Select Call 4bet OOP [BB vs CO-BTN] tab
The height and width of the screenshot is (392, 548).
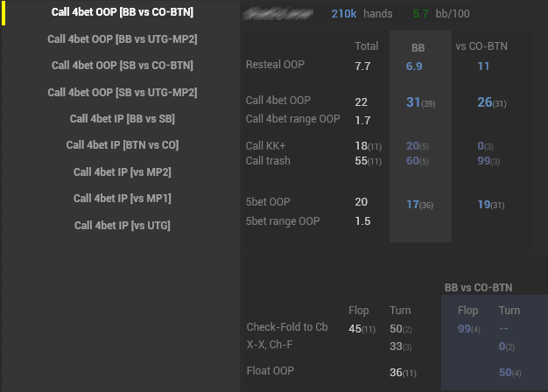click(x=123, y=12)
